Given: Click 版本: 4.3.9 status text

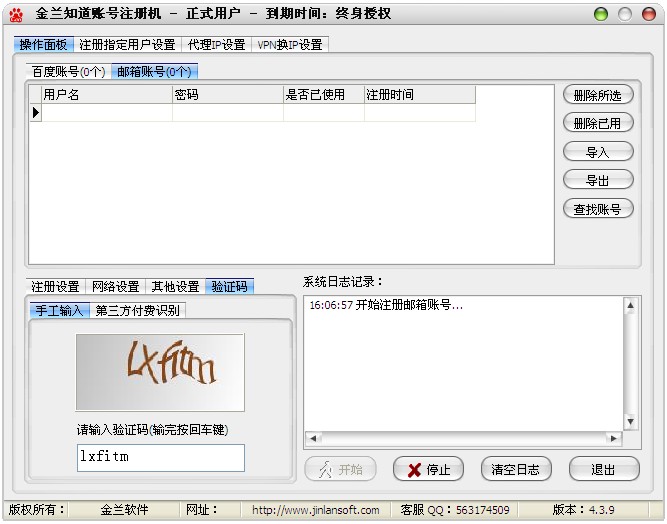Looking at the screenshot, I should [x=583, y=510].
